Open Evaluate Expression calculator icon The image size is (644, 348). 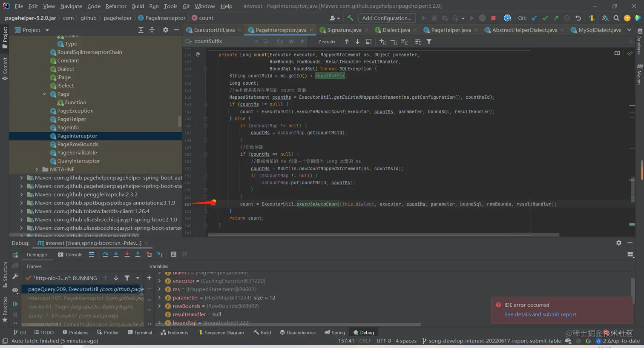pyautogui.click(x=173, y=254)
